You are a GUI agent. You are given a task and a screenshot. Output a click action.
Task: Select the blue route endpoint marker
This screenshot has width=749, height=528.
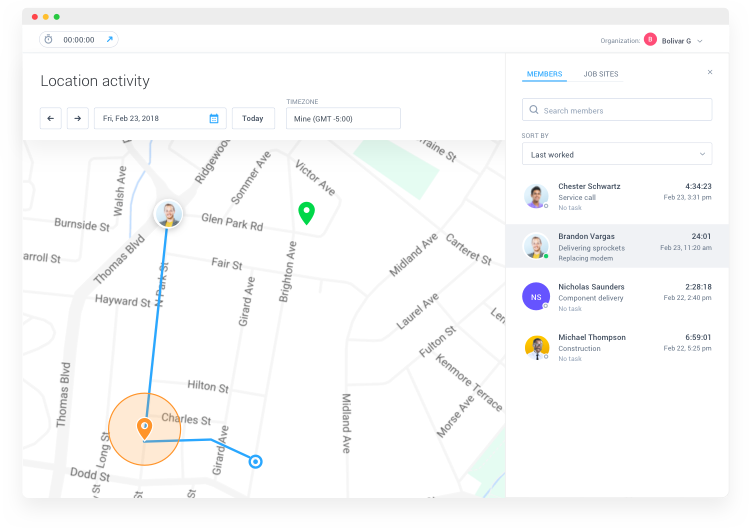coord(256,462)
